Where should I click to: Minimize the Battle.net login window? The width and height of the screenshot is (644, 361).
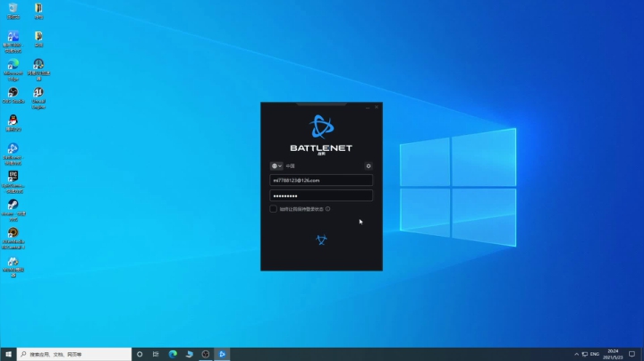pyautogui.click(x=368, y=107)
